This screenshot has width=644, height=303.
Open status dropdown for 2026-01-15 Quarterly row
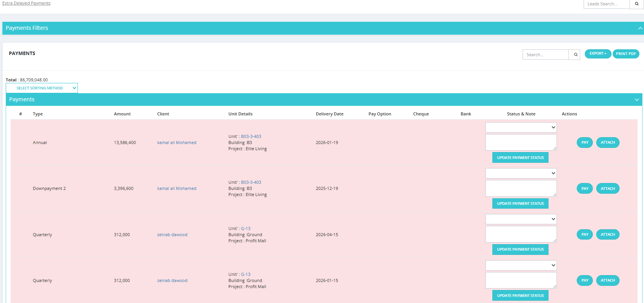[521, 265]
